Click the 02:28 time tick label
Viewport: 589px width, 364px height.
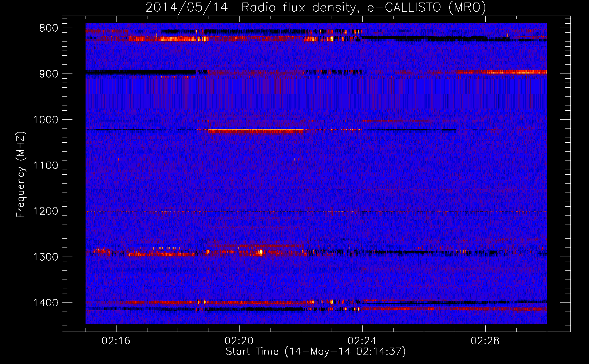pos(485,341)
